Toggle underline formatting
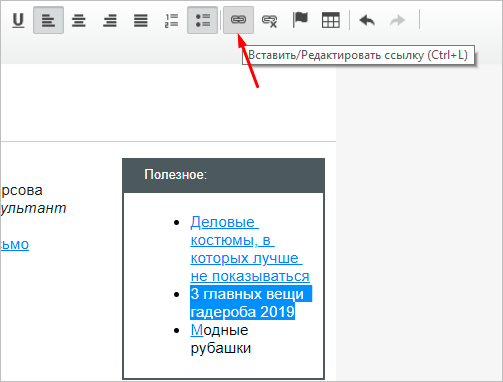503x382 pixels. 18,20
